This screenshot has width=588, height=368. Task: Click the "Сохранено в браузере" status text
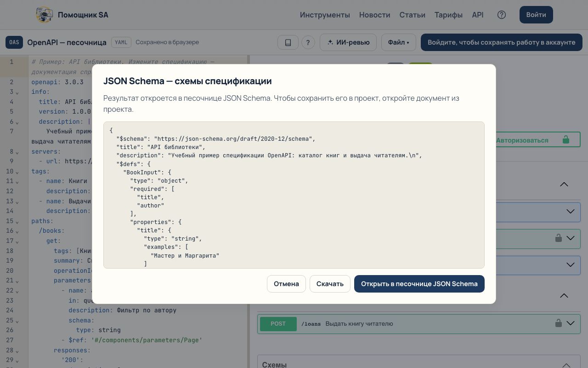click(167, 42)
